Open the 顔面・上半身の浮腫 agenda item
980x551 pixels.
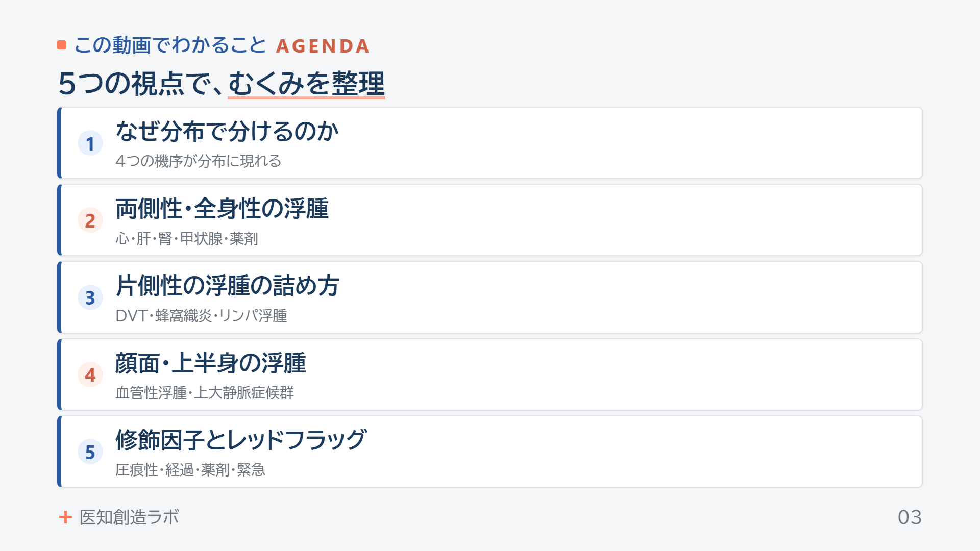tap(490, 374)
